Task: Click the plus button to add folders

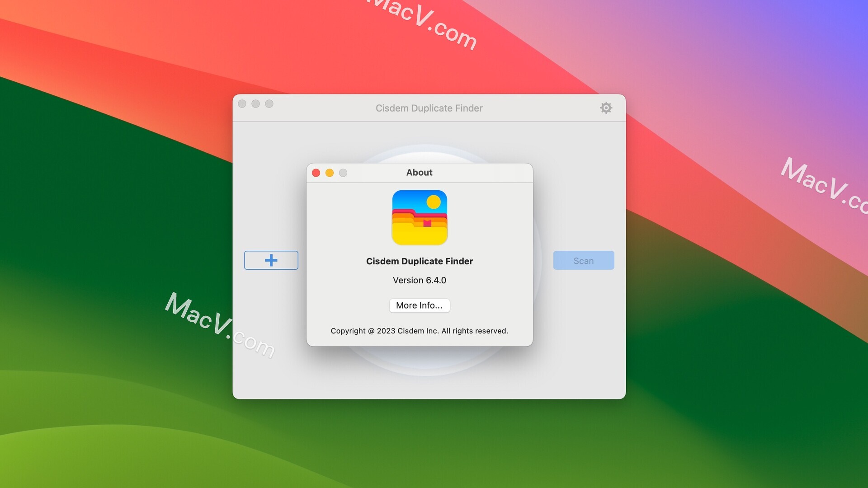Action: point(271,260)
